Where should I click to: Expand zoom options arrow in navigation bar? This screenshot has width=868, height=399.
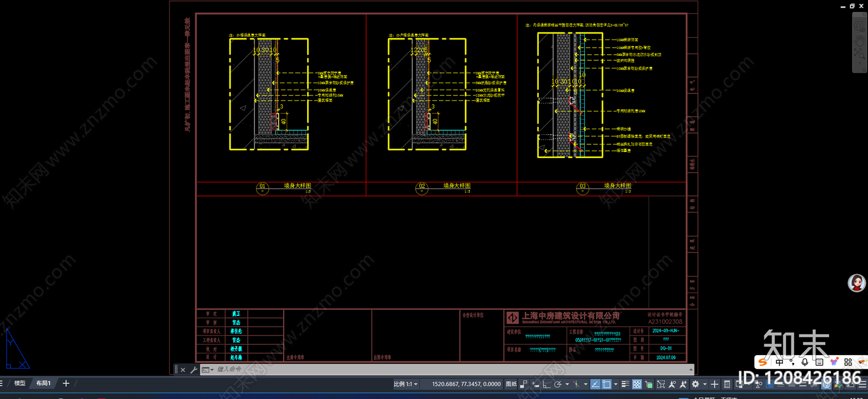[x=860, y=64]
